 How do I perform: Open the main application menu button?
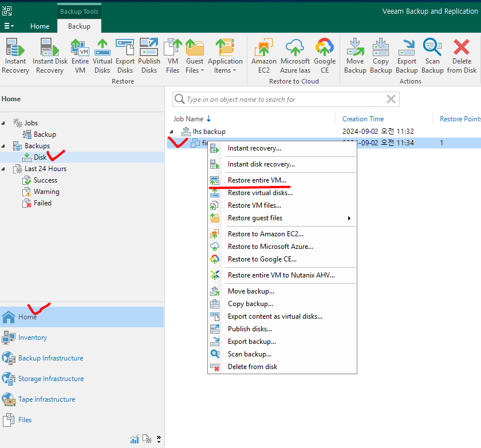coord(9,26)
